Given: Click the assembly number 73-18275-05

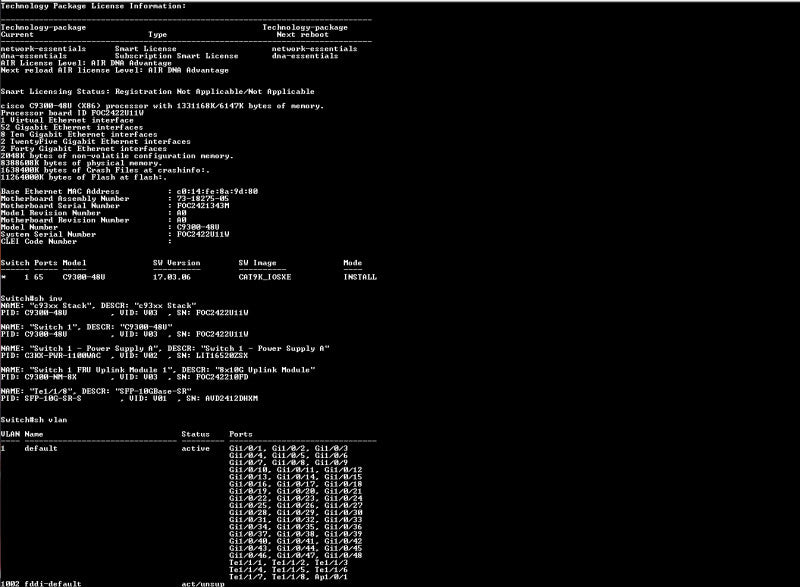Looking at the screenshot, I should pos(203,199).
